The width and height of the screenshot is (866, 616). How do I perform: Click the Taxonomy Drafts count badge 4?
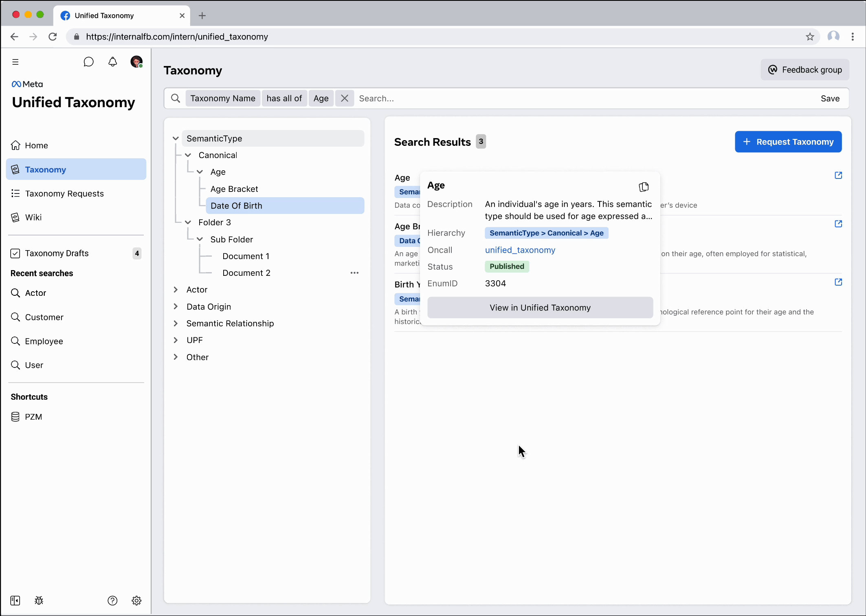pos(137,253)
